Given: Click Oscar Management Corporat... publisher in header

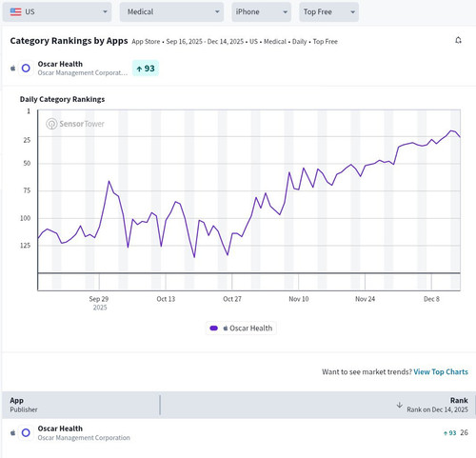Looking at the screenshot, I should tap(83, 73).
